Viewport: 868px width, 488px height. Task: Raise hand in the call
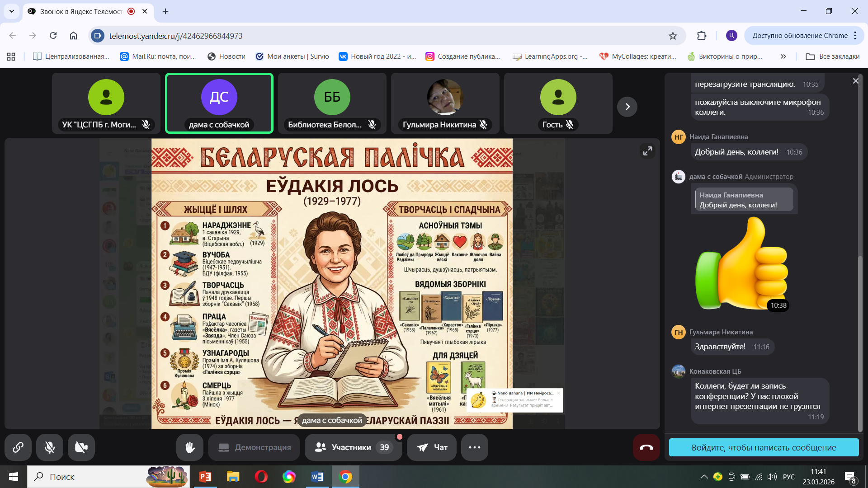pyautogui.click(x=190, y=447)
